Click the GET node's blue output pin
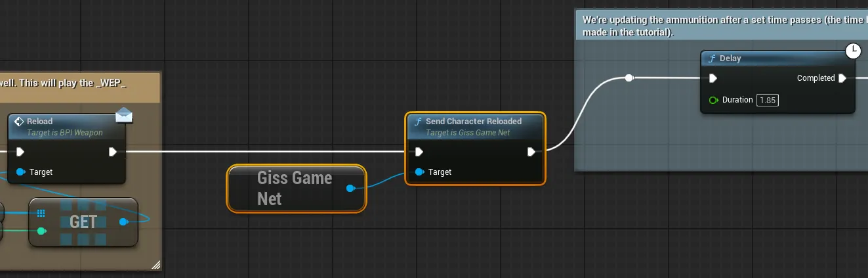Screen dimensions: 868x278 [123, 222]
